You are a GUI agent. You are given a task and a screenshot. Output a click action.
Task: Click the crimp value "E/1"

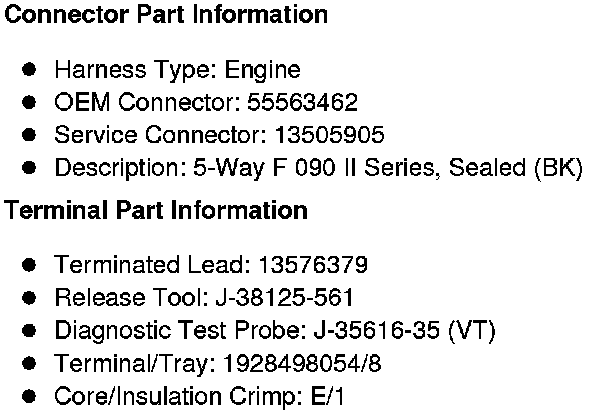pos(325,396)
